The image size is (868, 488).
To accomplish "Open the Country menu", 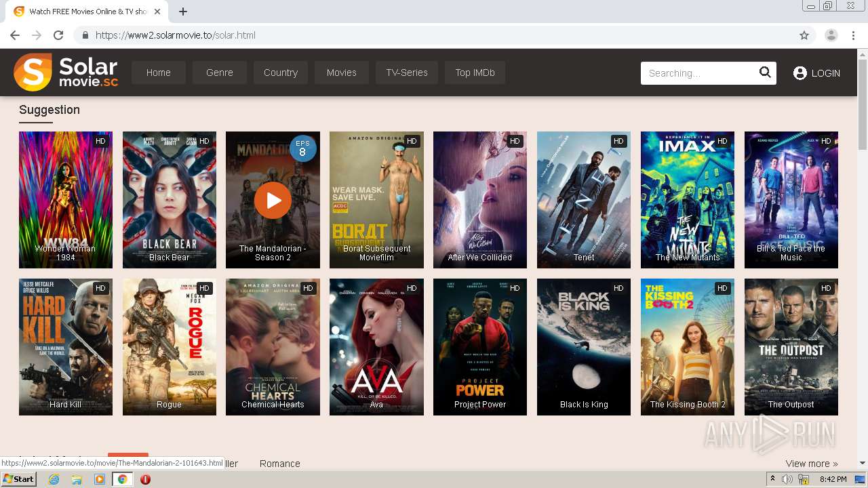I will tap(281, 73).
